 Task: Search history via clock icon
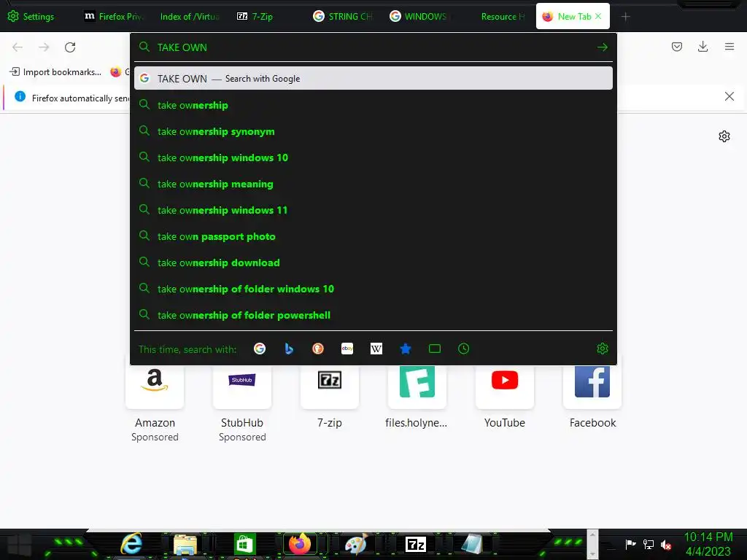coord(463,349)
